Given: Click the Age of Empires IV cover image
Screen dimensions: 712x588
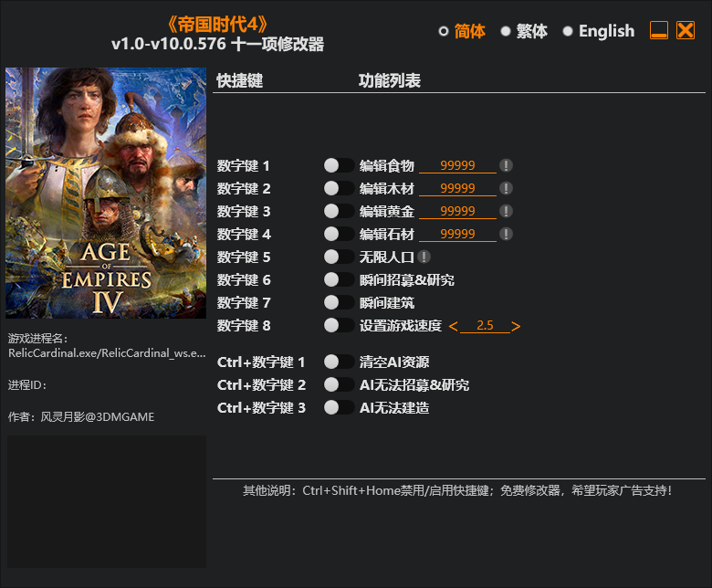Looking at the screenshot, I should [x=106, y=193].
